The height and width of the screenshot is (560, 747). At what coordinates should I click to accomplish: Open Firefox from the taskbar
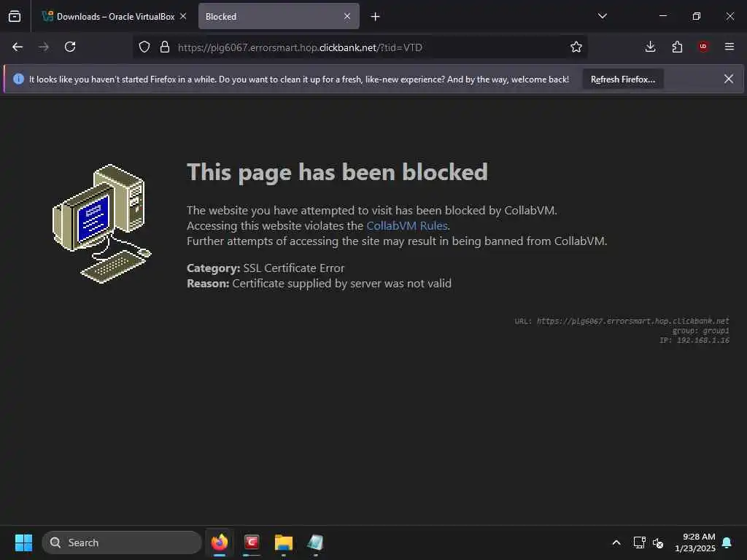[220, 542]
